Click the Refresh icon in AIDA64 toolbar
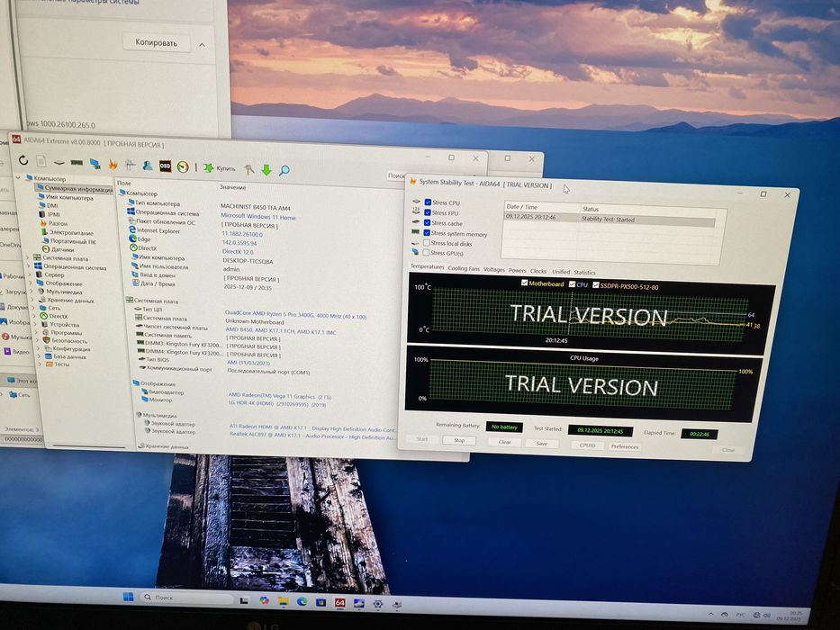The width and height of the screenshot is (840, 630). pyautogui.click(x=23, y=160)
